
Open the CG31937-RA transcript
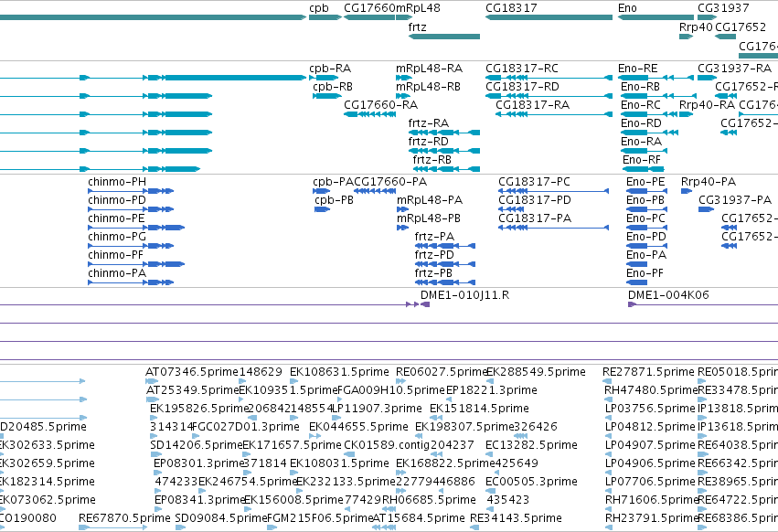pos(734,68)
